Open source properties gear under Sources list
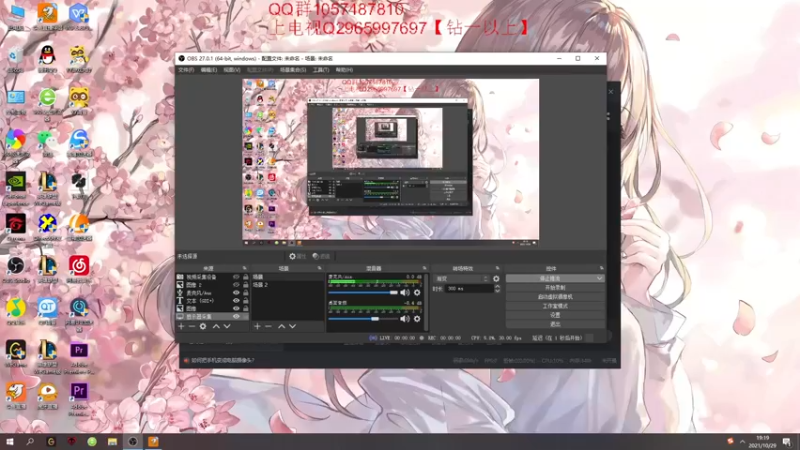This screenshot has height=450, width=800. (x=203, y=326)
